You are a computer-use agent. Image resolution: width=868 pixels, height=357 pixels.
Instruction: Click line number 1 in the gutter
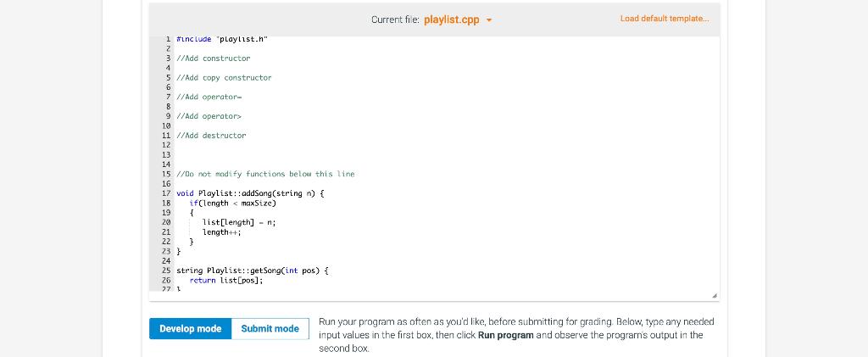[168, 39]
